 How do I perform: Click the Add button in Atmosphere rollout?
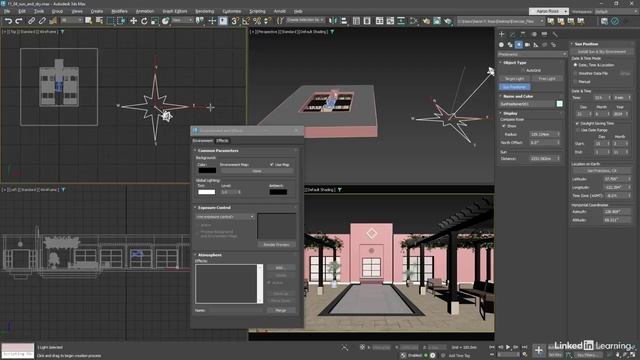tap(280, 268)
